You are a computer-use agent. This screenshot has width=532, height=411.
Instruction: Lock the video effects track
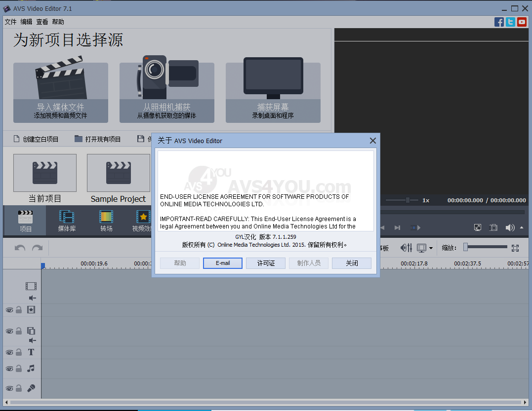click(19, 310)
